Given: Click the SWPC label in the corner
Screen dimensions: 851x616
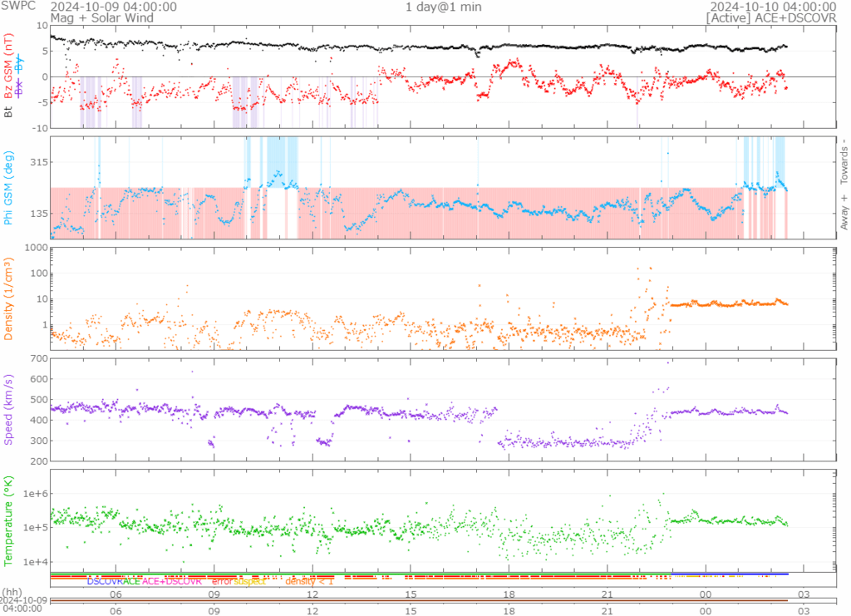Looking at the screenshot, I should [x=17, y=7].
